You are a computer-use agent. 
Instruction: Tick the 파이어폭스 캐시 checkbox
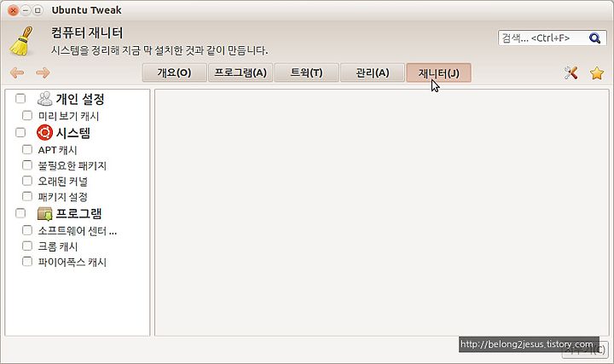(27, 262)
